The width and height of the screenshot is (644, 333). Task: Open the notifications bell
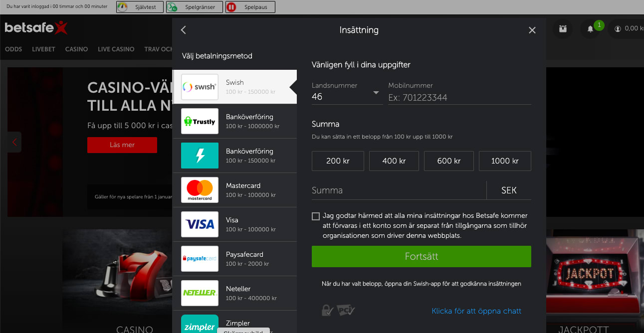pos(590,29)
